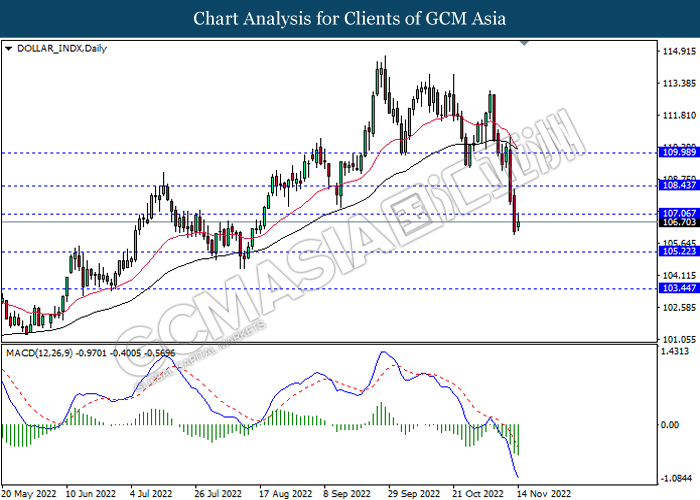Select the 105.223 price level label

pos(679,251)
